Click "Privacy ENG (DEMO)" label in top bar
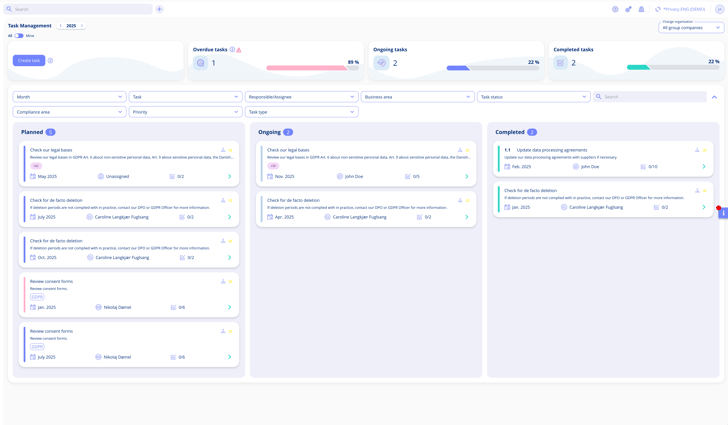Viewport: 728px width, 425px height. (x=684, y=9)
